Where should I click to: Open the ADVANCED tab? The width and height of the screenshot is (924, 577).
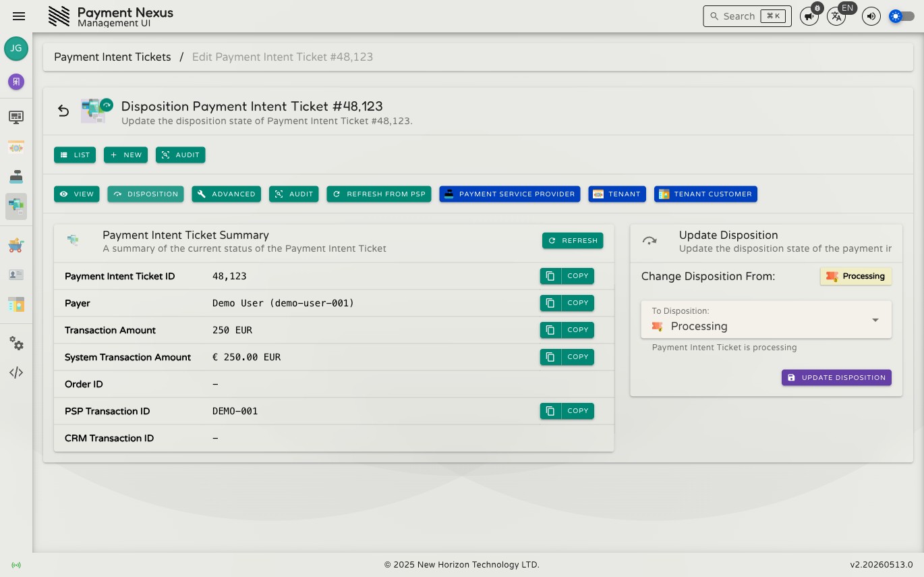[x=227, y=194]
